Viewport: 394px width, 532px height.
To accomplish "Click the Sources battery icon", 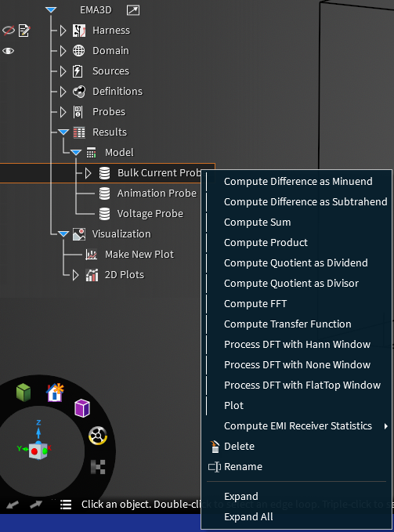I will (x=78, y=71).
